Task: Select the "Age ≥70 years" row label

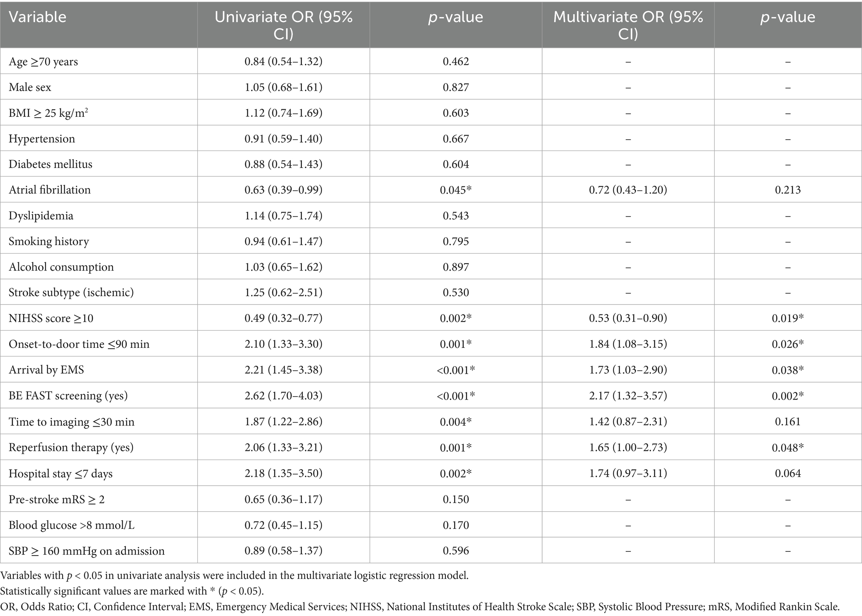Action: click(x=43, y=62)
